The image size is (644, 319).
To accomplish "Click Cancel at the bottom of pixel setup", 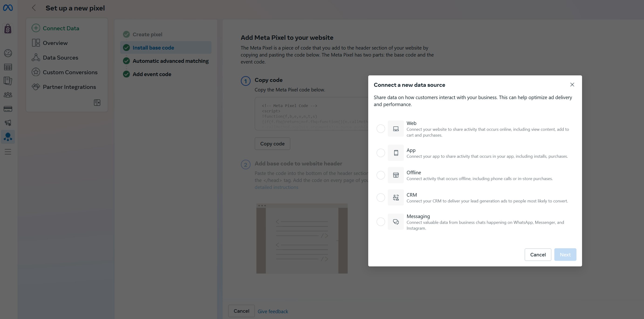I will coord(241,311).
